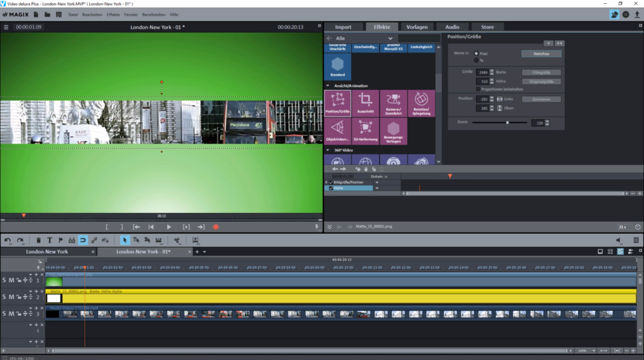Solo track 1 with the S button
644x360 pixels.
coord(4,280)
